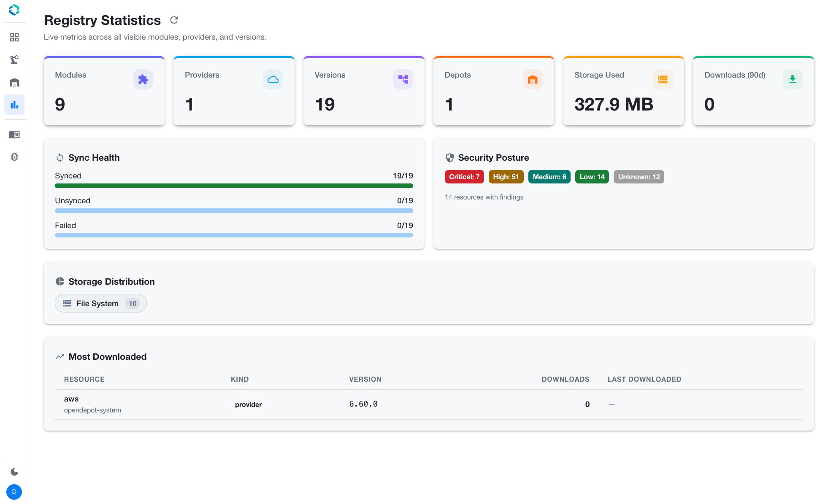Click the VERSION column header
The height and width of the screenshot is (504, 820).
tap(365, 379)
